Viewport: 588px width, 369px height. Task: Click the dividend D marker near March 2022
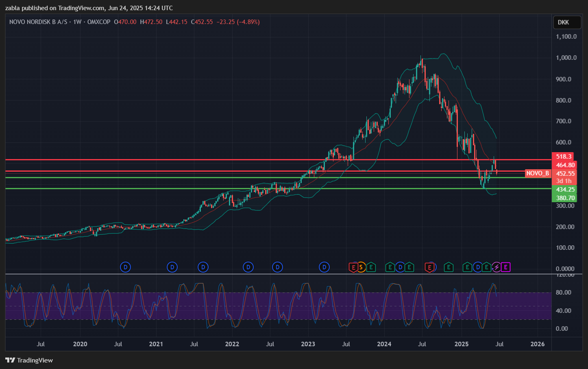pyautogui.click(x=248, y=267)
